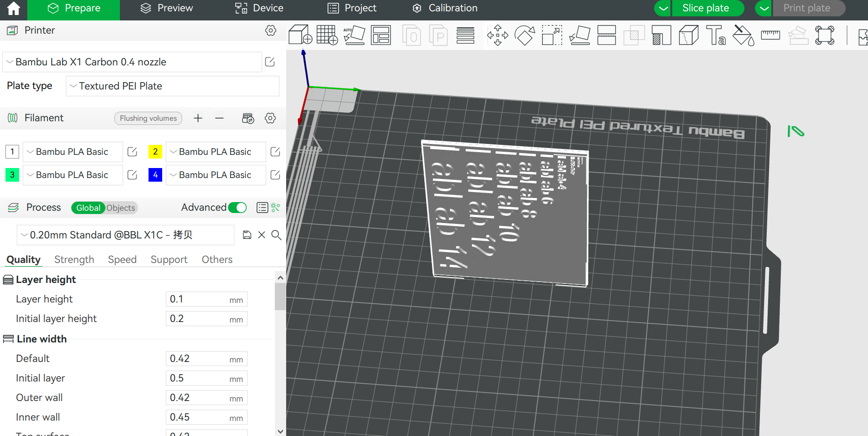Open Slice plate options arrow
The image size is (868, 436).
(x=663, y=8)
